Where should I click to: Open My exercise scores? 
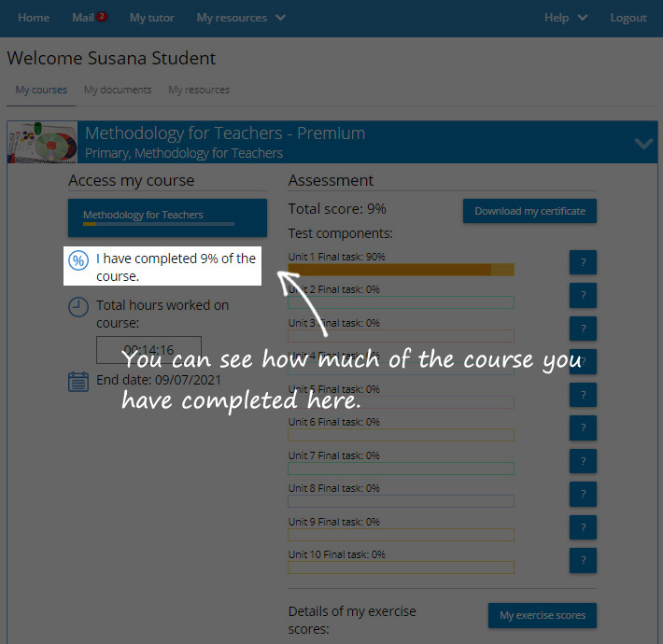[542, 616]
